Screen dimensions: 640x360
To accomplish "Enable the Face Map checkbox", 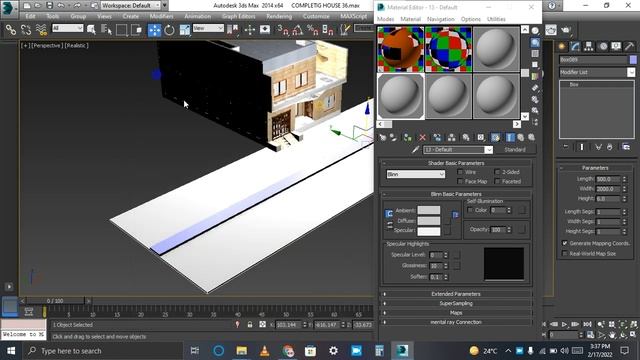I will point(460,181).
